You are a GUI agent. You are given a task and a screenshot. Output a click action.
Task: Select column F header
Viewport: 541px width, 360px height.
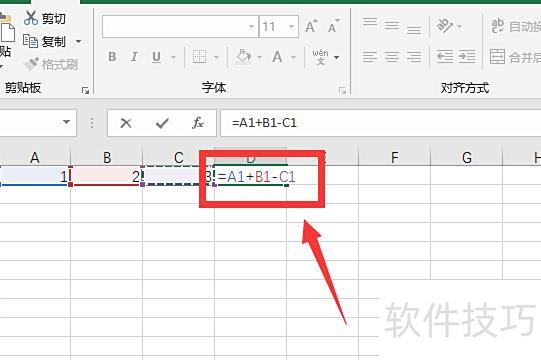pyautogui.click(x=395, y=157)
